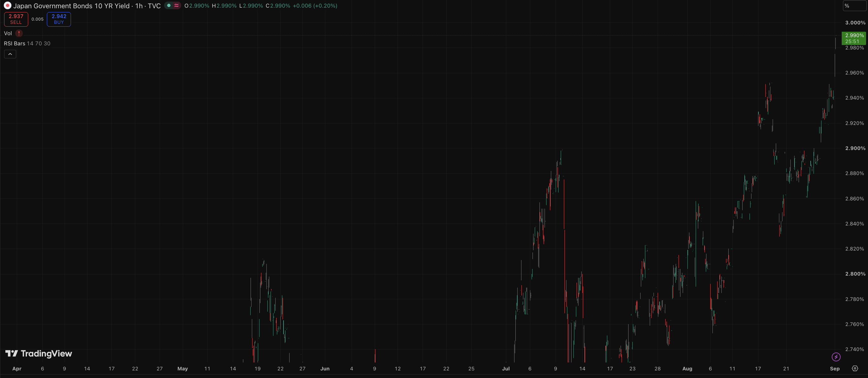The image size is (868, 378).
Task: Click the 2.940% price axis label
Action: [854, 98]
